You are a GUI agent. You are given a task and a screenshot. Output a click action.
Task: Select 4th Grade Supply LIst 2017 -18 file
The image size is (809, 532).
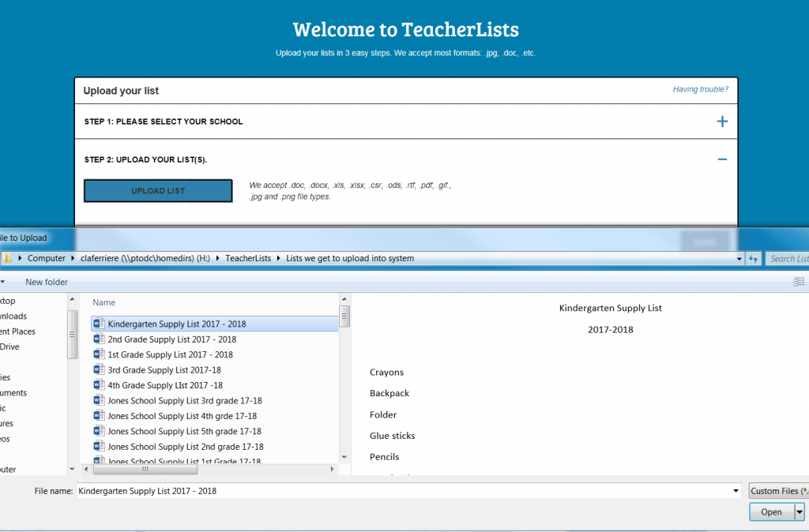[x=165, y=385]
